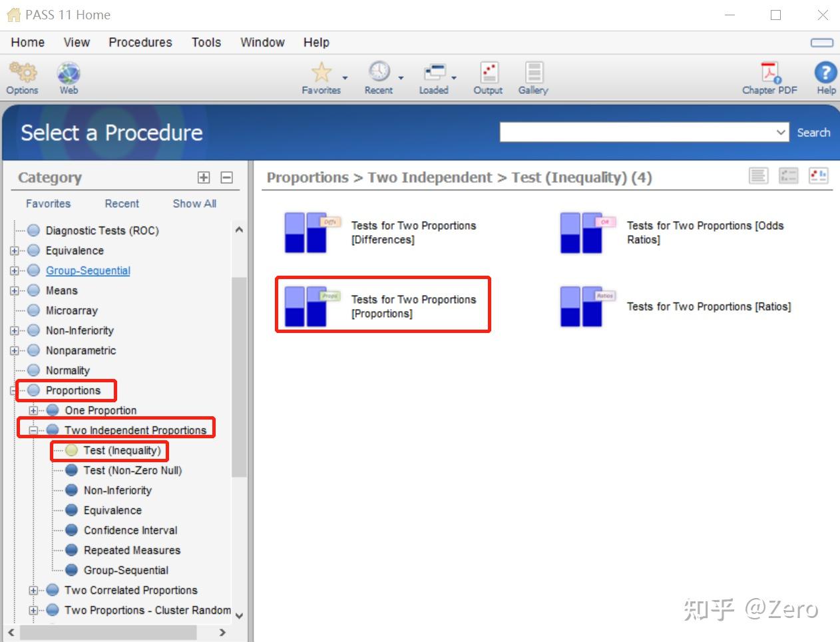Click the ribbon collapse icon near Help
The image size is (840, 642).
pos(821,43)
